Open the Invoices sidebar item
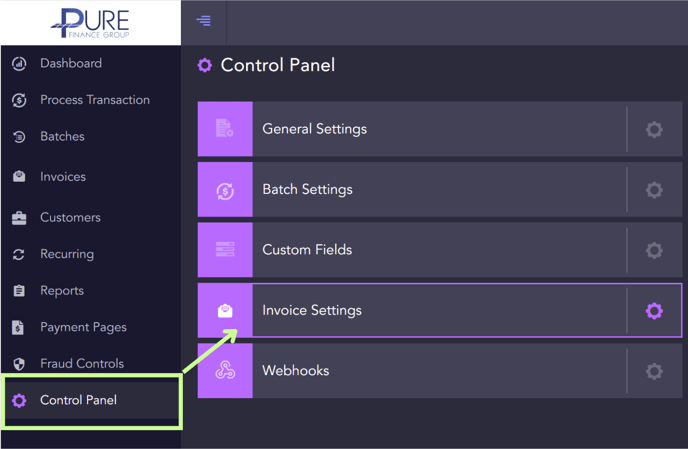Screen dimensions: 688x449 (63, 176)
